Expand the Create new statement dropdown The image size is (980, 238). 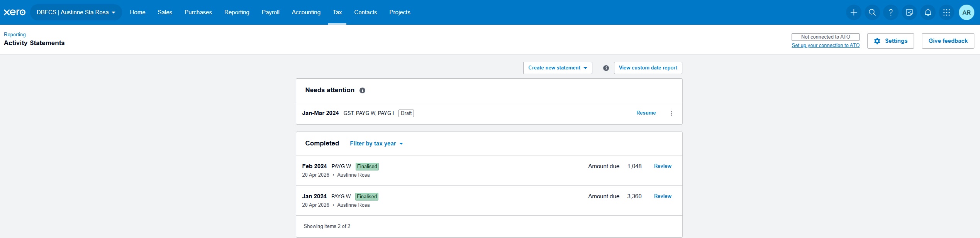point(557,68)
